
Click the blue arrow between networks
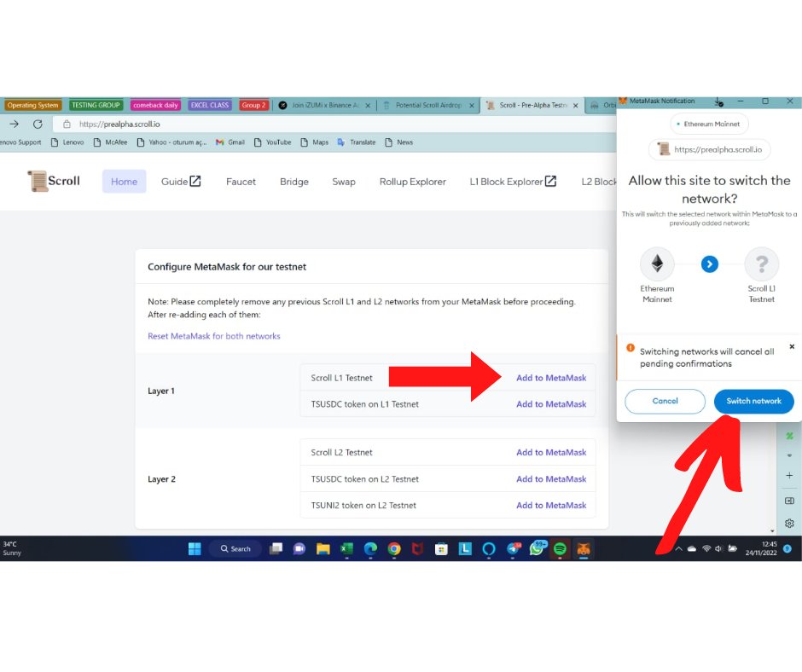pyautogui.click(x=709, y=264)
